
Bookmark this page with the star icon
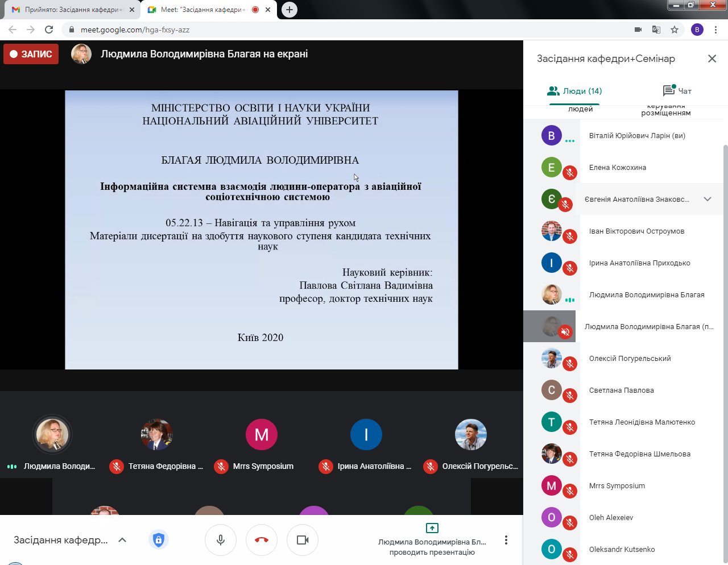click(x=675, y=30)
